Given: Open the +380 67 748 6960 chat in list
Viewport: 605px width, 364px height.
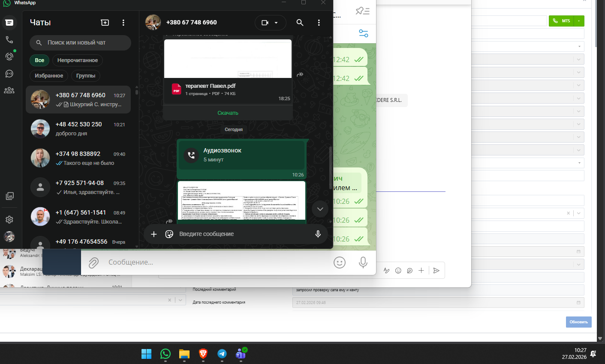Looking at the screenshot, I should tap(78, 99).
